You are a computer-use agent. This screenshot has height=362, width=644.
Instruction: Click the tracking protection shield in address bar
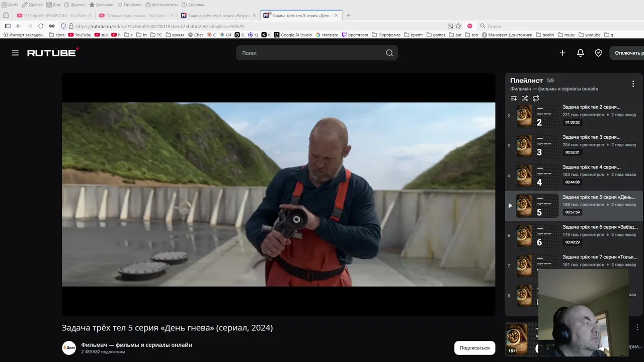click(63, 26)
